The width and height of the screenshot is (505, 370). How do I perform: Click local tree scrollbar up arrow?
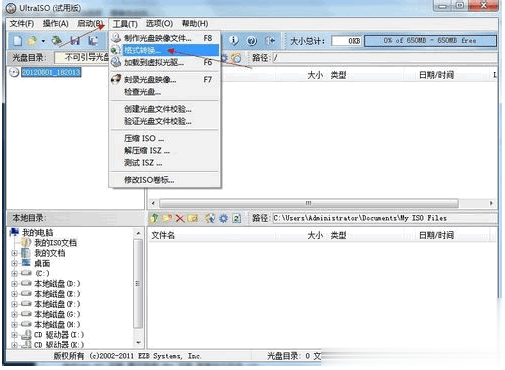click(x=138, y=233)
